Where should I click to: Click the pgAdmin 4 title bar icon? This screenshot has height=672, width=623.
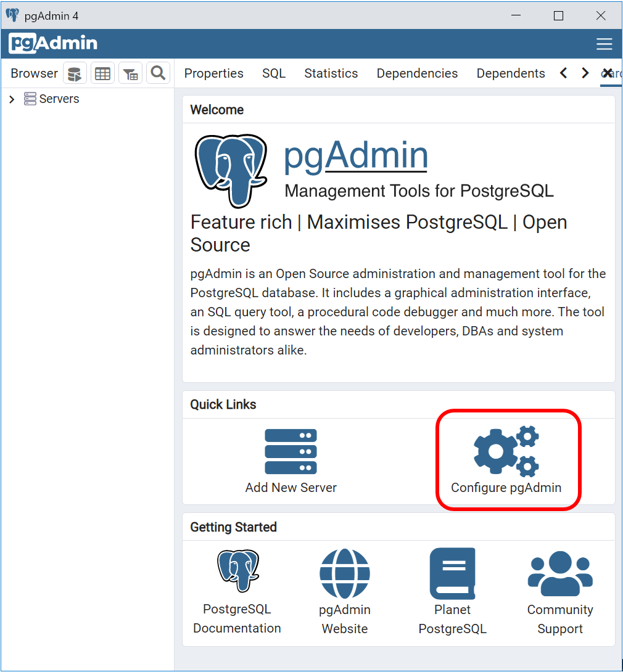[x=12, y=15]
